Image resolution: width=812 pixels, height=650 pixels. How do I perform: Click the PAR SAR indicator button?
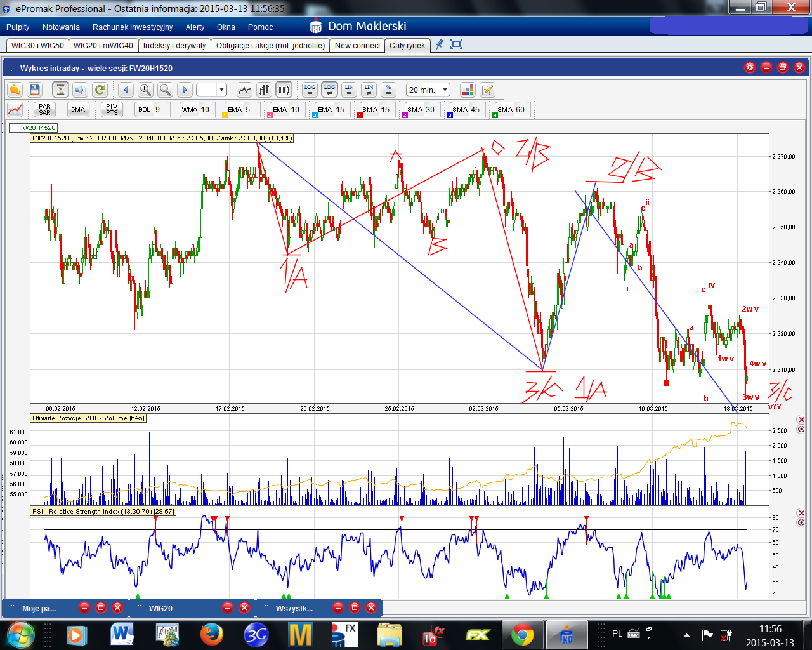point(44,110)
